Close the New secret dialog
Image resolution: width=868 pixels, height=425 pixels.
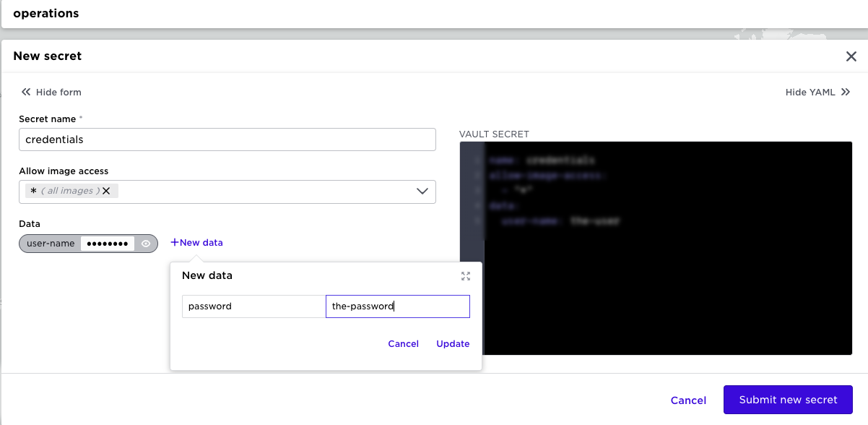[x=851, y=56]
